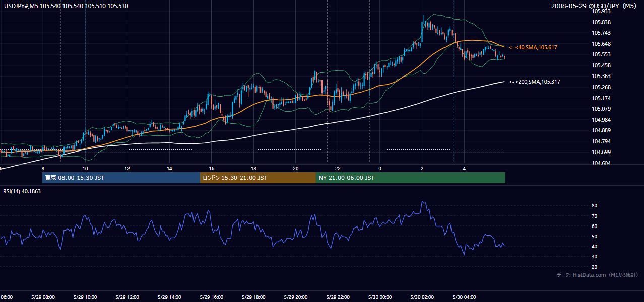Click hour 12 on price chart axis
Screen dimensions: 644x302
pos(127,168)
